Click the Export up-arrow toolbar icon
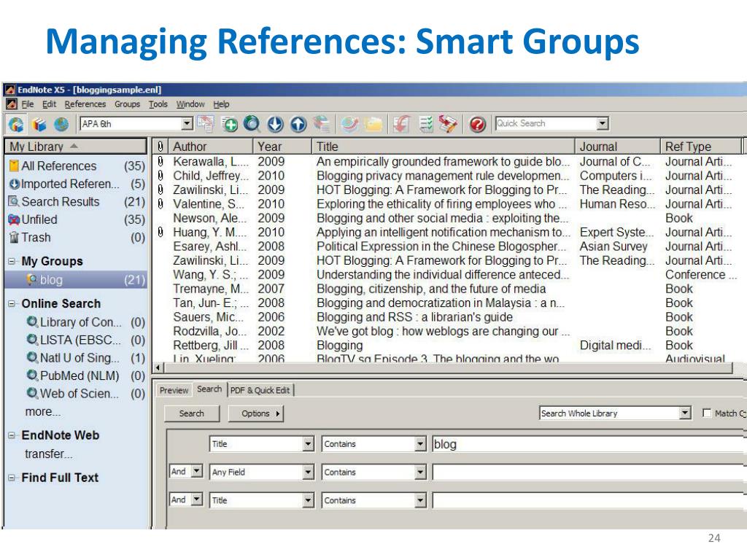 [x=298, y=124]
